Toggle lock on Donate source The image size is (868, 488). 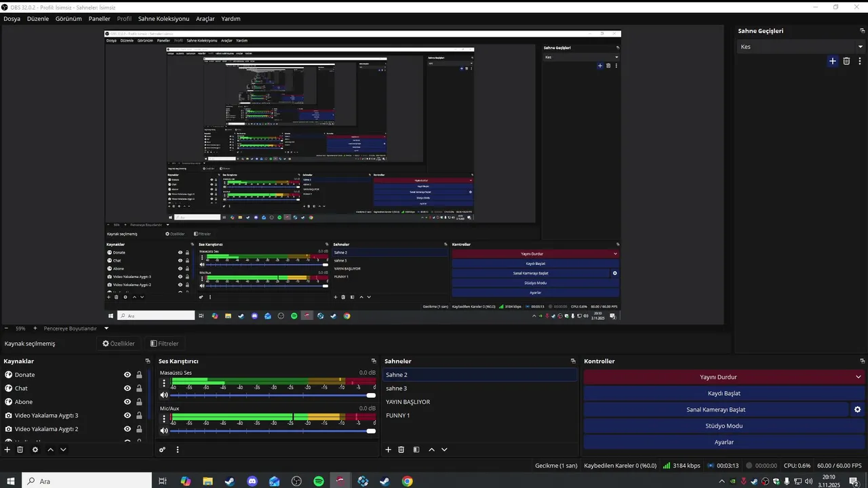tap(139, 375)
